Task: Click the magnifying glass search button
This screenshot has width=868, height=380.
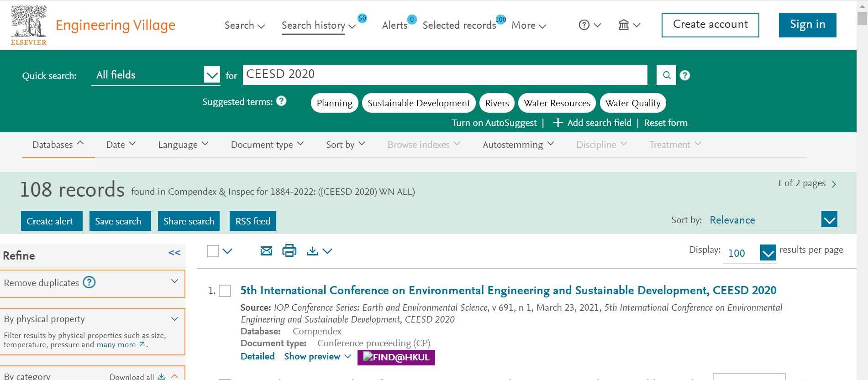Action: click(x=666, y=75)
